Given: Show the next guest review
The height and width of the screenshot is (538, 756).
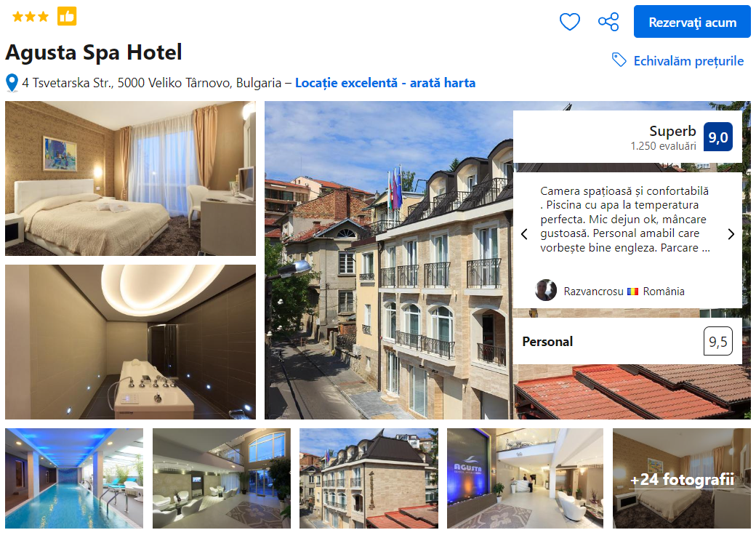Looking at the screenshot, I should (731, 234).
